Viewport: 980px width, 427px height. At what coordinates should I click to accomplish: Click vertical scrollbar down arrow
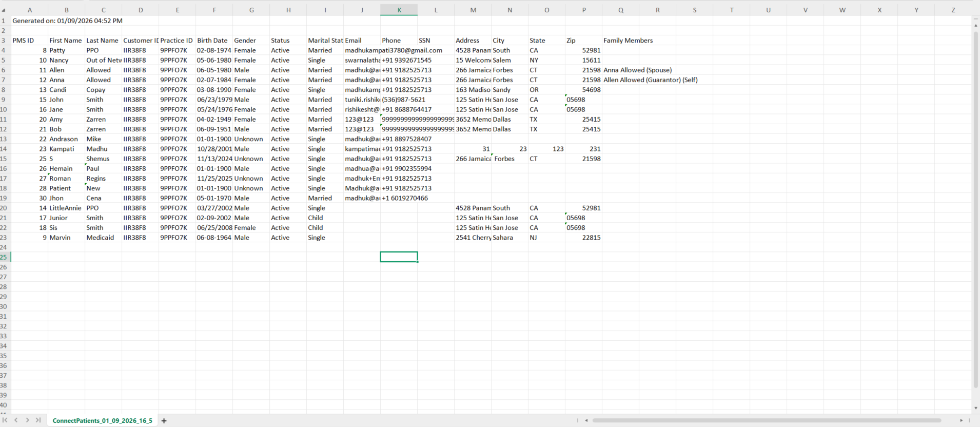point(975,408)
